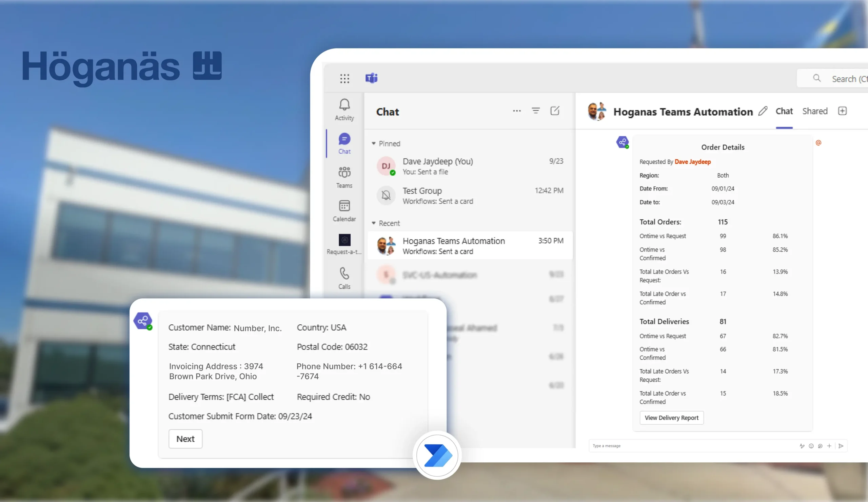
Task: Click the 18.5% percentage value
Action: pos(780,394)
